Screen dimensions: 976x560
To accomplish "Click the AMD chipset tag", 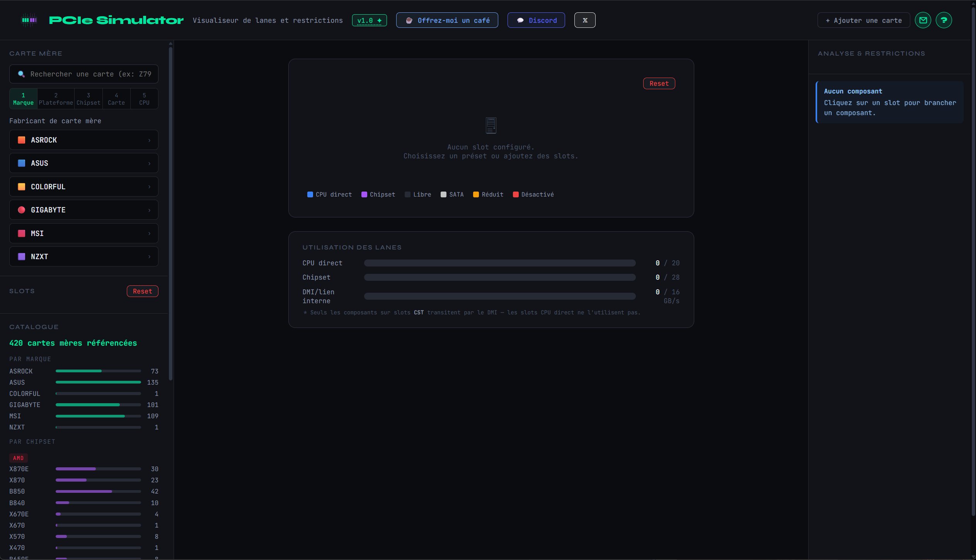I will 19,458.
